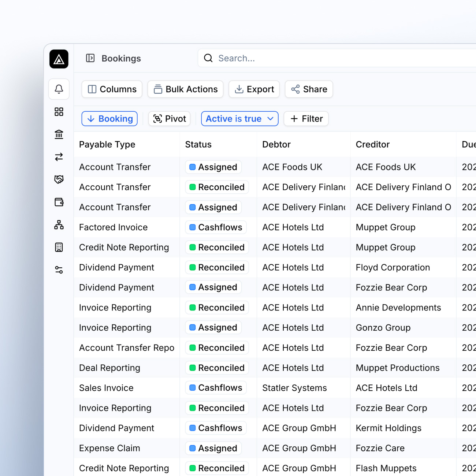
Task: Expand the Active is true filter dropdown
Action: tap(239, 119)
